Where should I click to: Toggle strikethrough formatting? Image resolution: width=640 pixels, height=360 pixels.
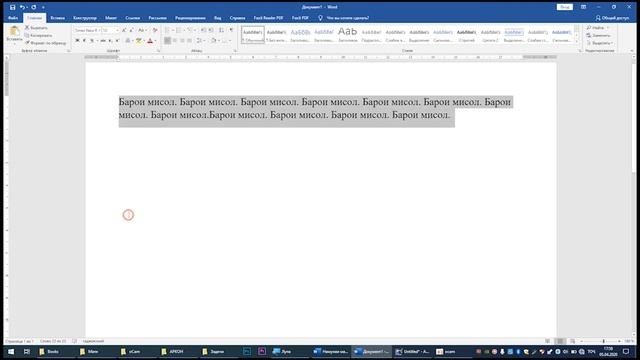103,40
